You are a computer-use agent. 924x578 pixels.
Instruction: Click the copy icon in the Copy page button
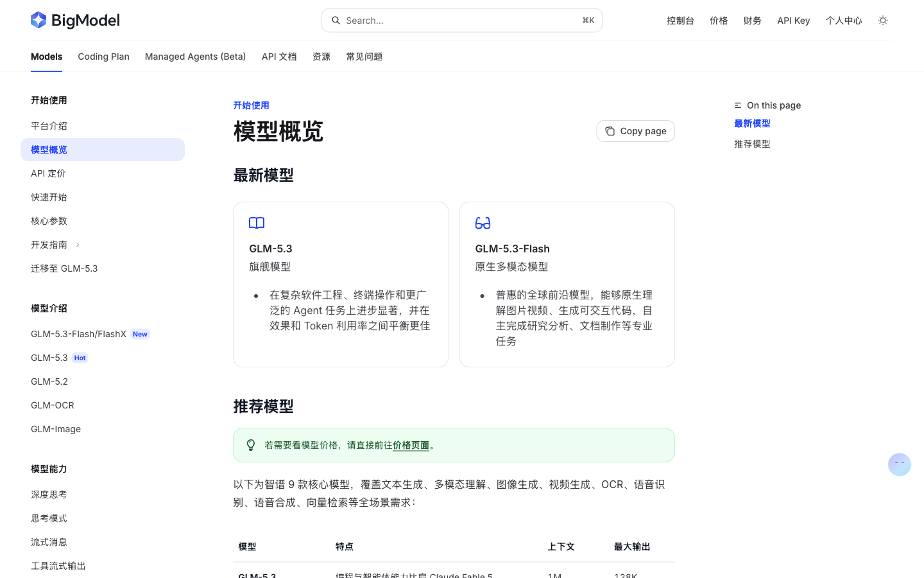(x=610, y=131)
